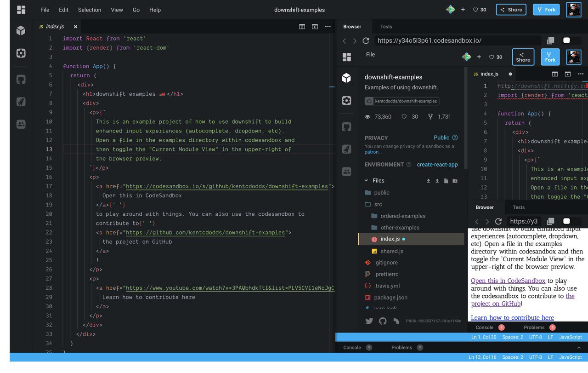This screenshot has width=588, height=373.
Task: Click the patron link
Action: 372,152
